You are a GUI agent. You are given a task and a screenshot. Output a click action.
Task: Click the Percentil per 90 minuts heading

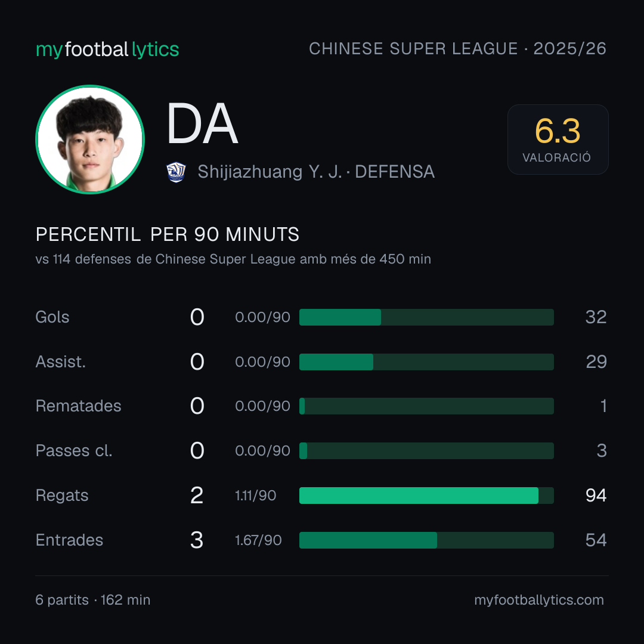pos(168,234)
